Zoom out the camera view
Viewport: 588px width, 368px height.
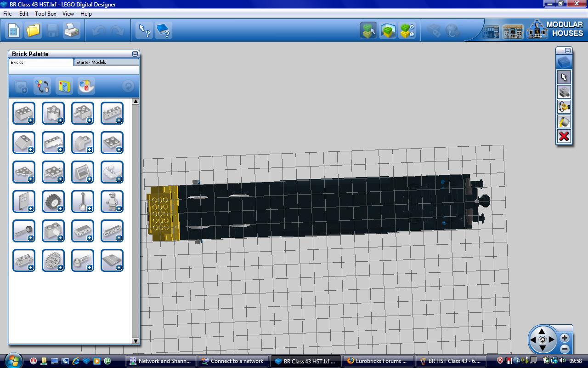point(565,349)
